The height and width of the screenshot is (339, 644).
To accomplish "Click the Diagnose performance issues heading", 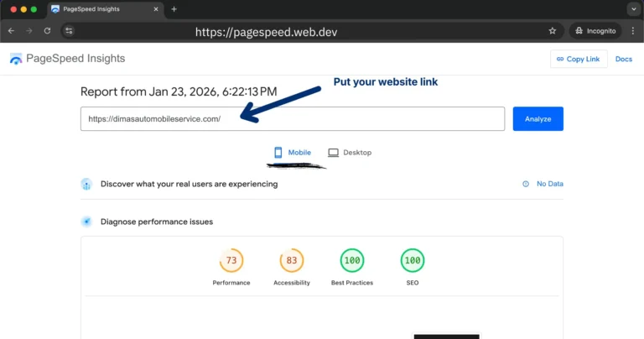I will tap(157, 222).
